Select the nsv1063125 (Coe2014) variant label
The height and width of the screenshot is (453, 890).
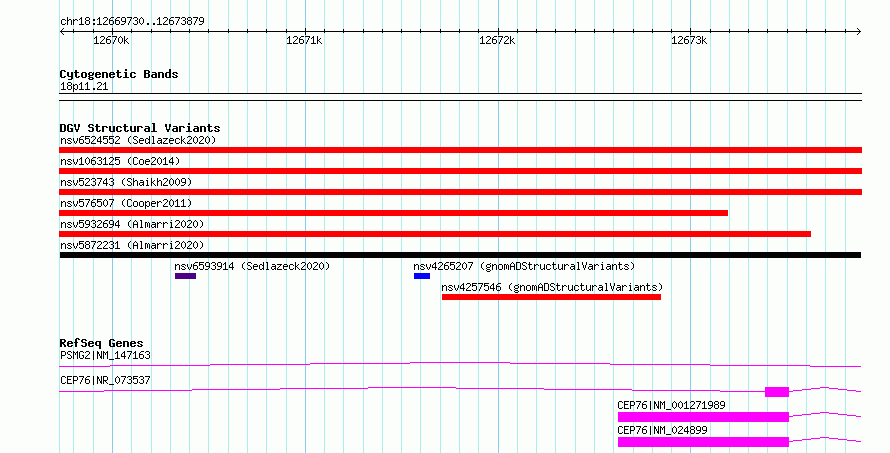(x=120, y=161)
